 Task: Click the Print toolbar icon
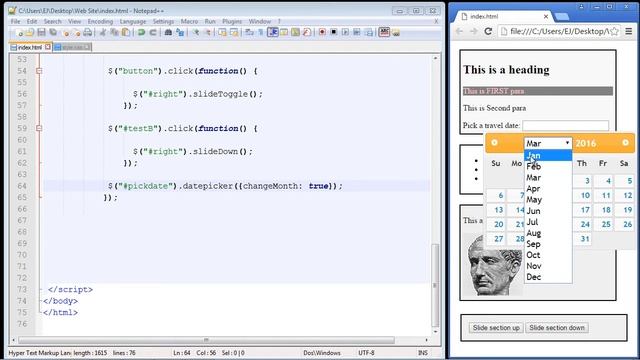point(88,32)
